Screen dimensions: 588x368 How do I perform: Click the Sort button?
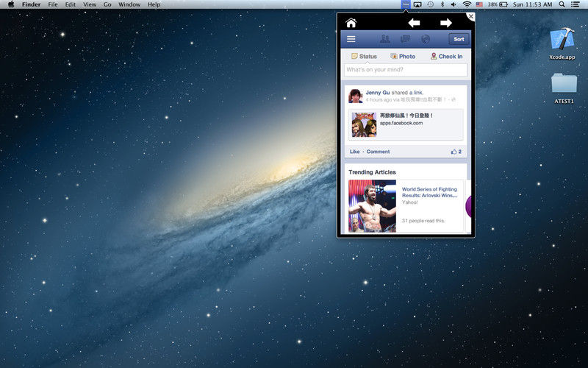[459, 39]
